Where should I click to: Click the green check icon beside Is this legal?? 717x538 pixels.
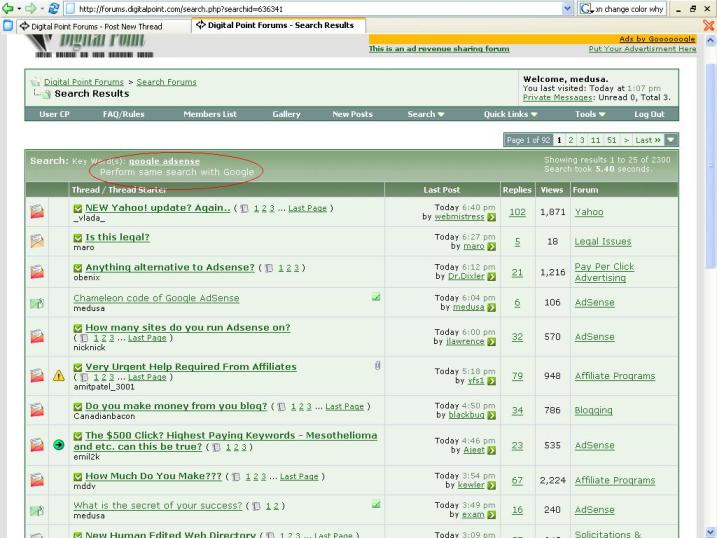(78, 238)
